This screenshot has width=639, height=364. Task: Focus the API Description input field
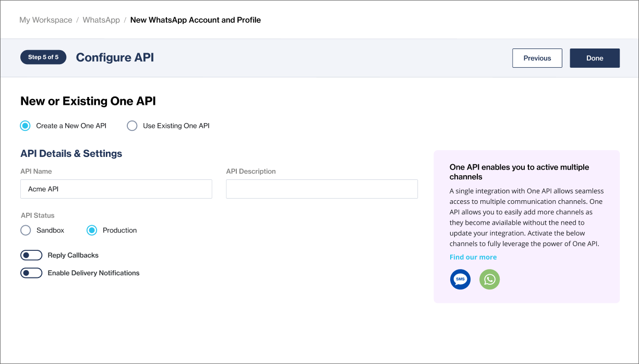[x=321, y=189]
